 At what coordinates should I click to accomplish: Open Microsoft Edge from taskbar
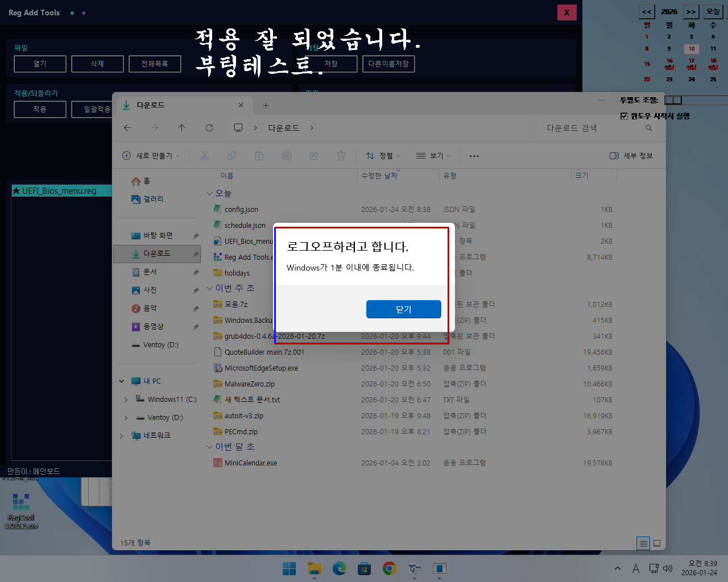[x=340, y=568]
